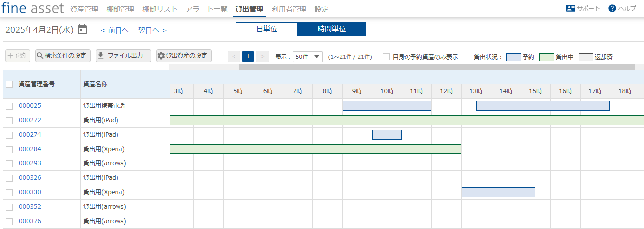
Task: Open asset link 000272
Action: (x=30, y=120)
